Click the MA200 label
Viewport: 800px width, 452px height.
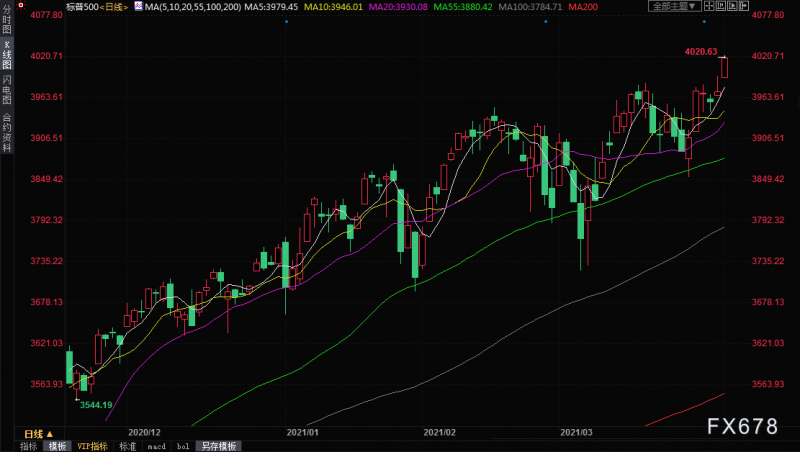tap(583, 7)
